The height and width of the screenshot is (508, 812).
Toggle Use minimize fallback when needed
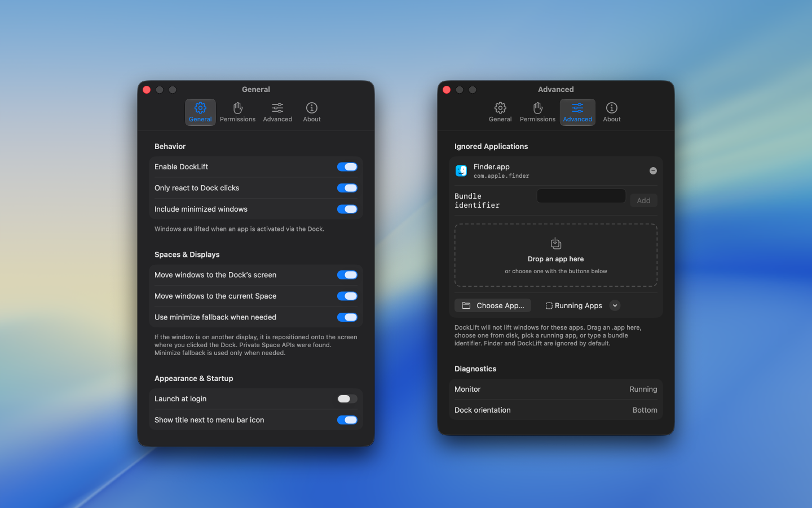coord(347,317)
